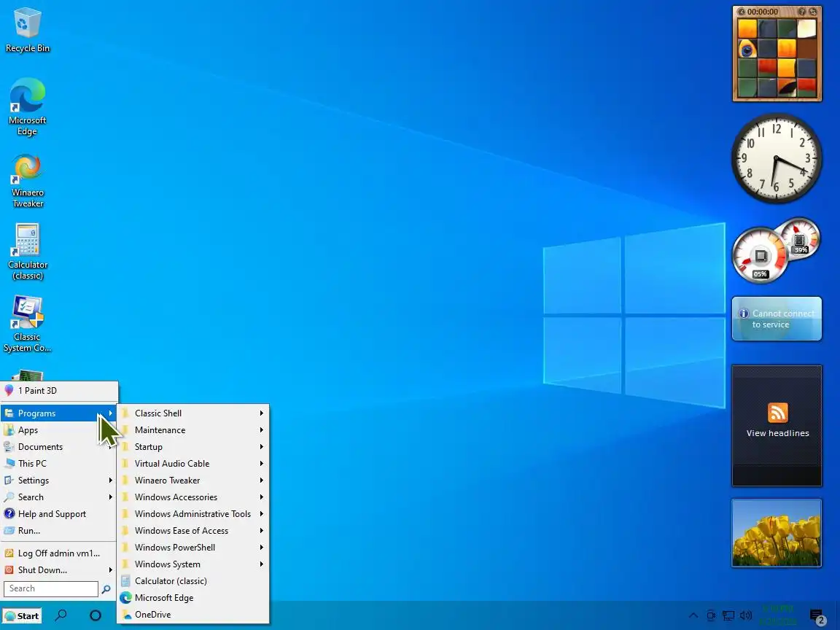Choose Run... in the Start menu
840x630 pixels.
point(59,530)
